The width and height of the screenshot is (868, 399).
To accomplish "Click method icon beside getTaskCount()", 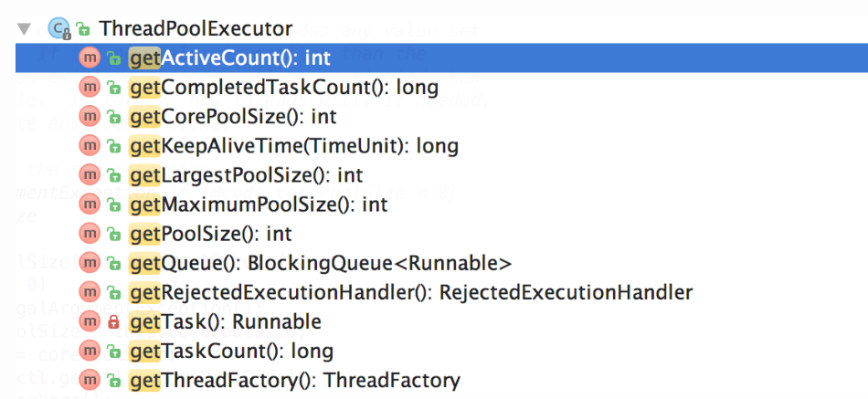I will point(90,351).
